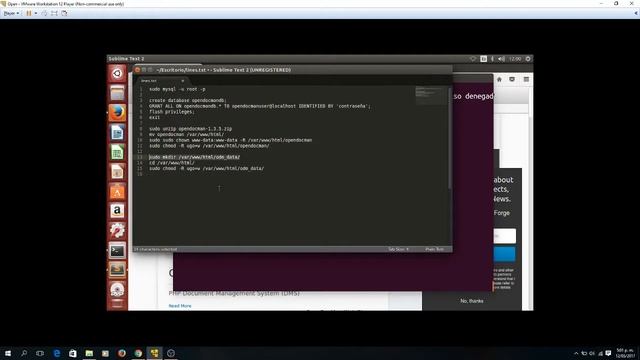Open the VMware Player menu dropdown
This screenshot has width=640, height=360.
11,13
